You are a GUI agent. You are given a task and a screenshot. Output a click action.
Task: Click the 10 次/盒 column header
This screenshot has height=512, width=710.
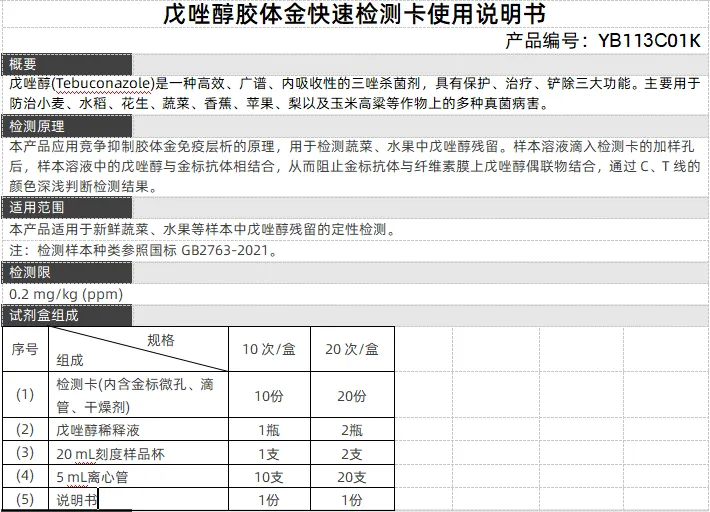(x=269, y=349)
